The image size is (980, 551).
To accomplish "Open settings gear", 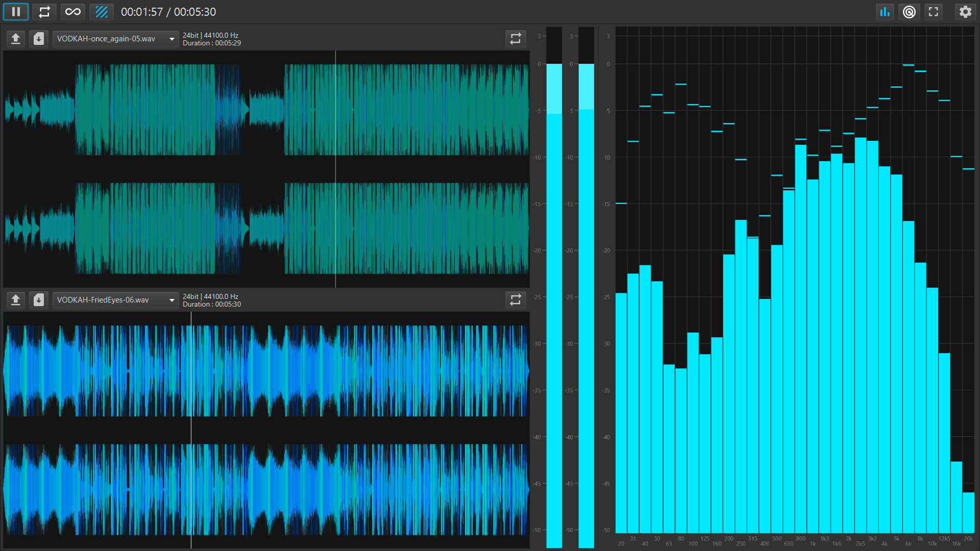I will click(x=965, y=12).
